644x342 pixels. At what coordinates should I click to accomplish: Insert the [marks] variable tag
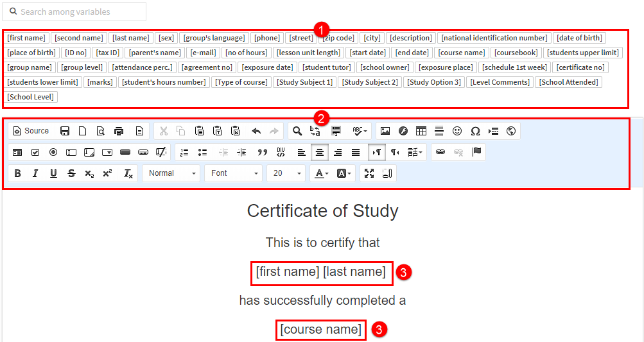click(x=100, y=82)
